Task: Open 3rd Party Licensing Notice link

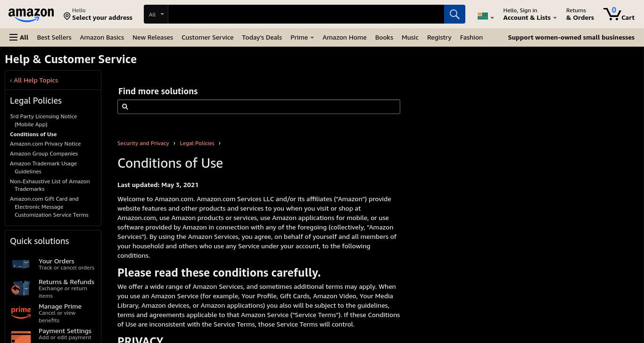Action: 43,120
